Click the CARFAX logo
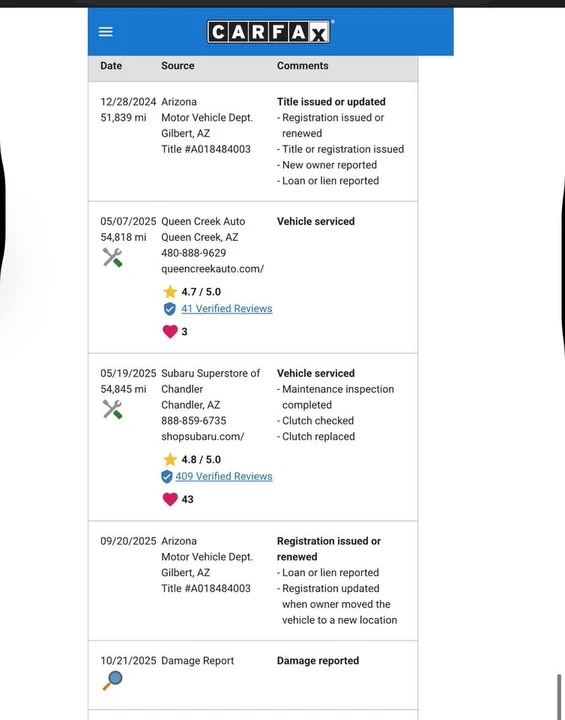This screenshot has width=565, height=720. tap(269, 32)
